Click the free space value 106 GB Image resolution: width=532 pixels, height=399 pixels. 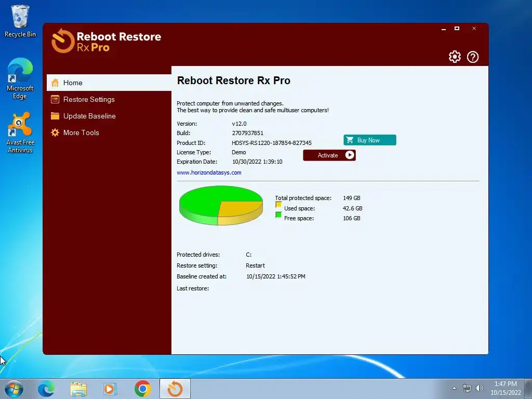(352, 218)
